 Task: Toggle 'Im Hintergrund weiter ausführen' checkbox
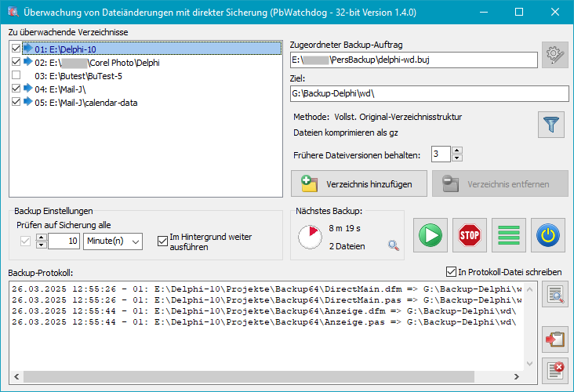162,241
